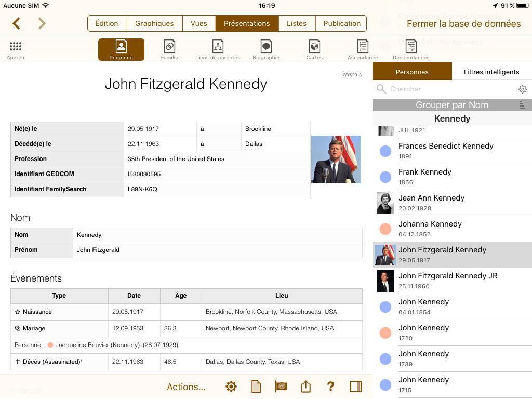
Task: Select John Kennedy born 04.01.1854
Action: (x=453, y=307)
